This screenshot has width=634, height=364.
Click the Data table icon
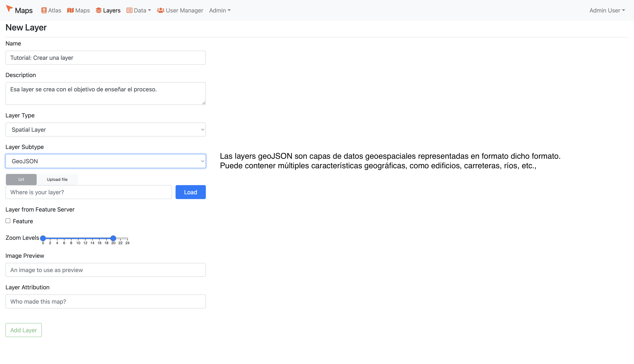pos(129,10)
